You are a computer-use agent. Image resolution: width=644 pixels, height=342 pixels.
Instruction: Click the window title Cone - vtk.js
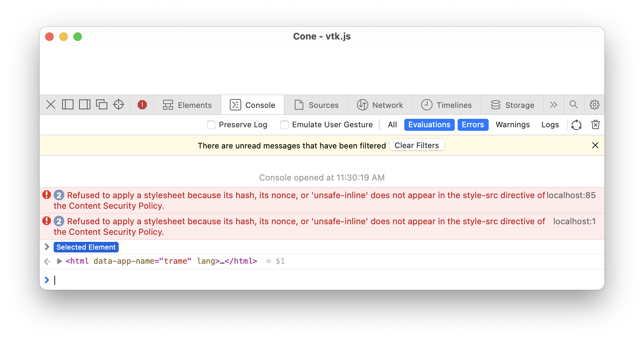pos(322,36)
